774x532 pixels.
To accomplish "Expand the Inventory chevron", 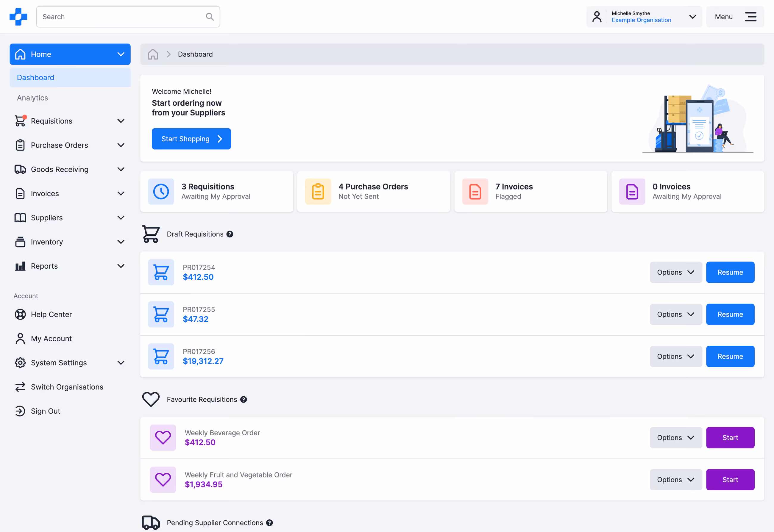I will [x=121, y=242].
